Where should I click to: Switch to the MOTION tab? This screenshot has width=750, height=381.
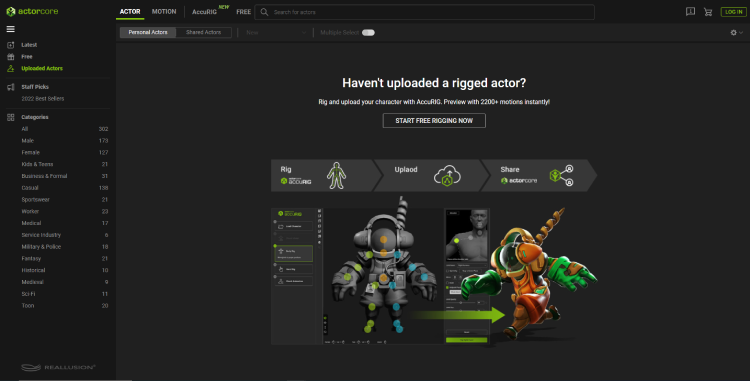tap(164, 11)
